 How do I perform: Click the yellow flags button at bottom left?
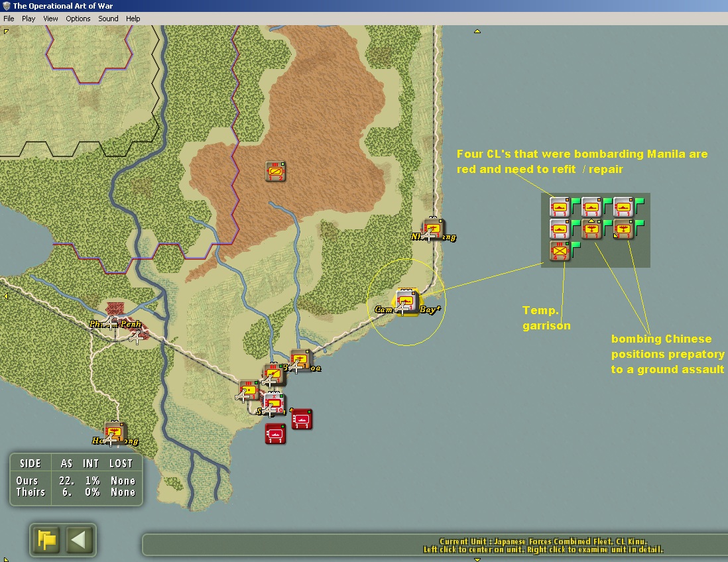click(x=46, y=539)
